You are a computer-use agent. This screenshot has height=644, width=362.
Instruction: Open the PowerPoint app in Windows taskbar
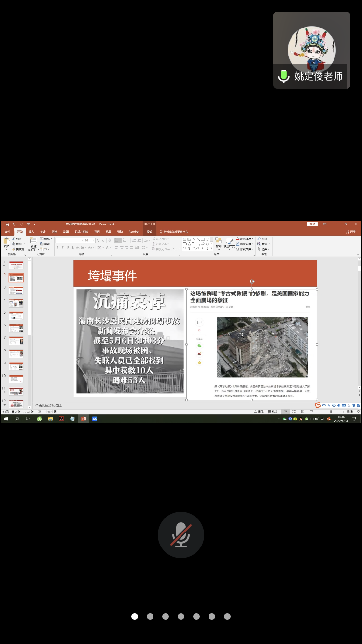pyautogui.click(x=84, y=419)
